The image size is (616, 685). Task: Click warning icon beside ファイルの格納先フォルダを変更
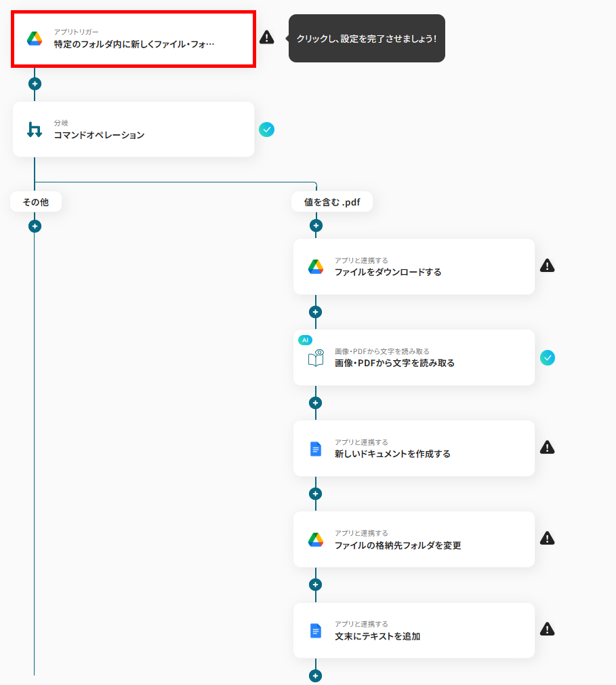(548, 539)
